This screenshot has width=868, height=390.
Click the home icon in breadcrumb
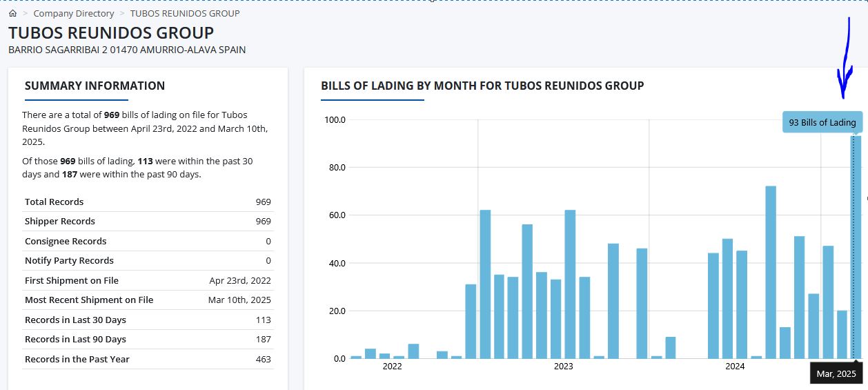pyautogui.click(x=12, y=13)
